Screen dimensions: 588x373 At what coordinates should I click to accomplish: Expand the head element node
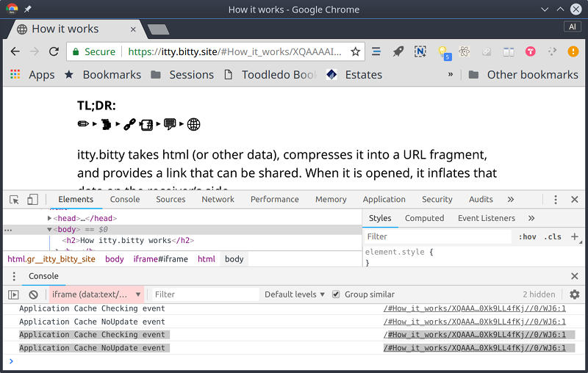point(50,218)
